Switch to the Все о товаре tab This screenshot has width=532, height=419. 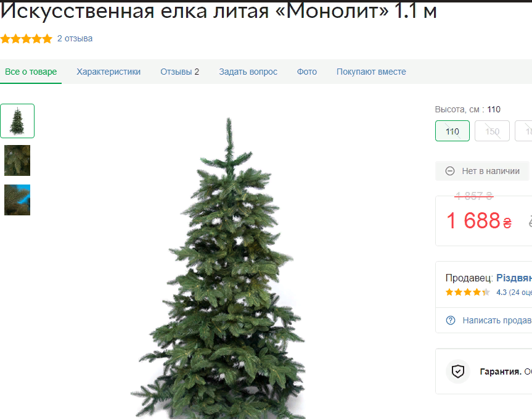(x=31, y=72)
